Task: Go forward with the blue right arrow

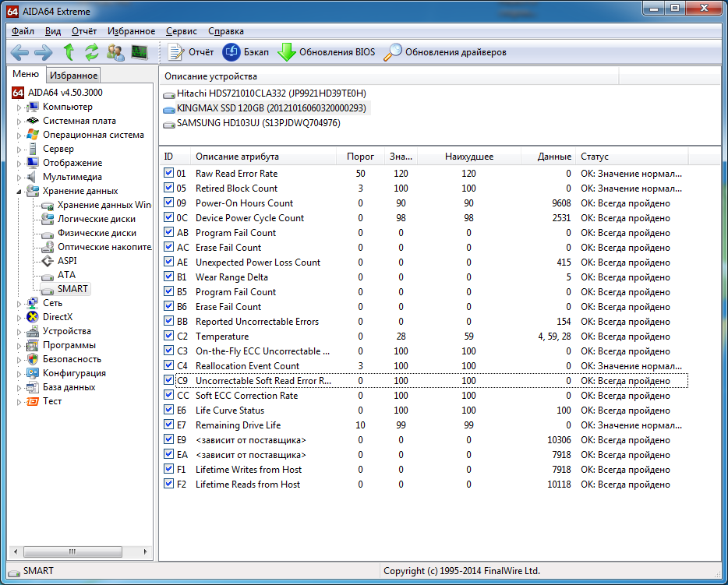Action: [x=43, y=52]
